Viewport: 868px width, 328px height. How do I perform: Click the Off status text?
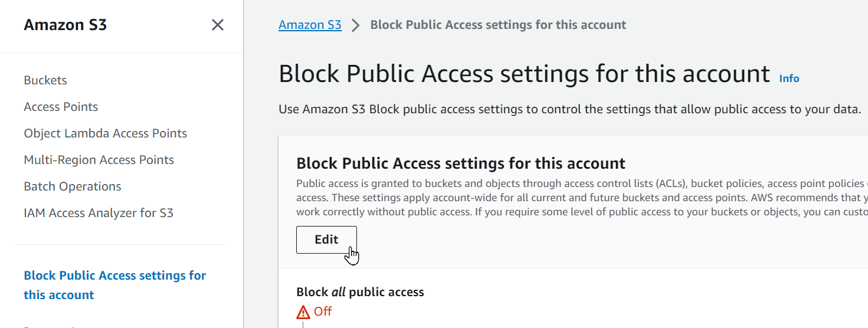pos(323,311)
